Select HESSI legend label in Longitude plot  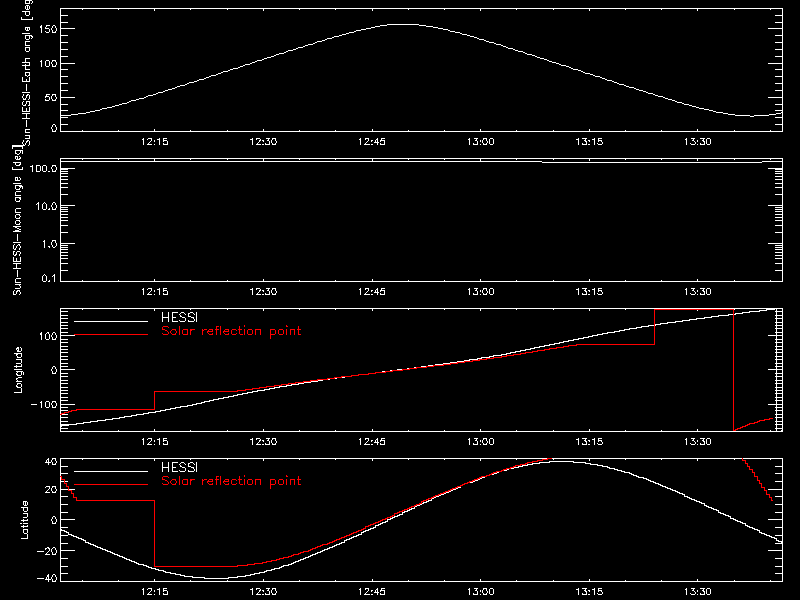(x=179, y=317)
